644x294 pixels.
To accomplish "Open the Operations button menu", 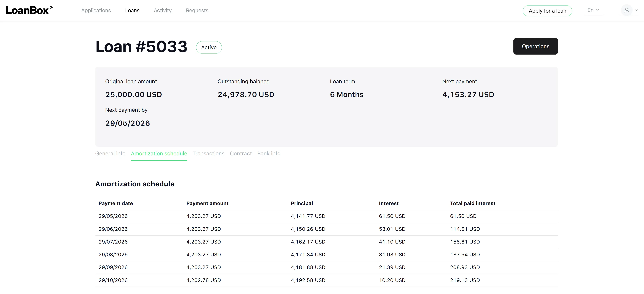I will click(535, 46).
